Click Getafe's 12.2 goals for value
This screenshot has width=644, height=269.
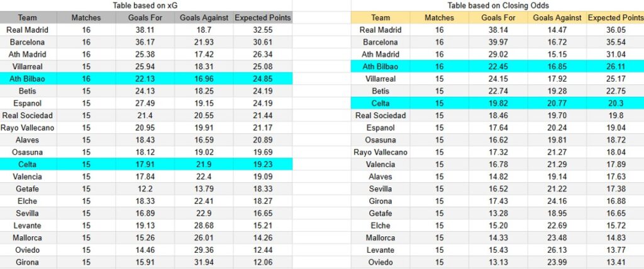tap(145, 189)
